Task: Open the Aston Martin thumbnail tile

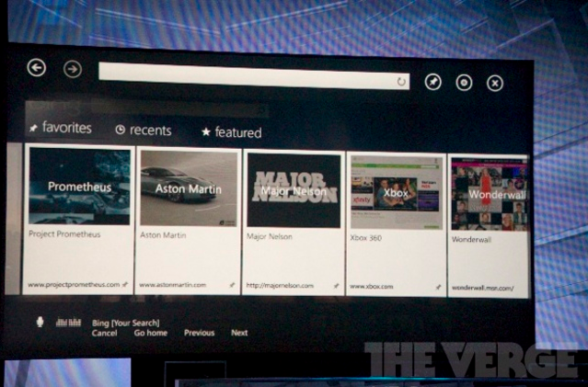Action: (x=189, y=188)
